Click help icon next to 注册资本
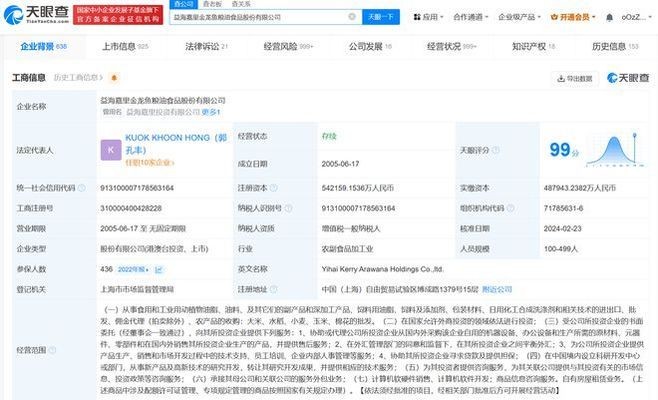Viewport: 658px width, 400px height. (273, 188)
